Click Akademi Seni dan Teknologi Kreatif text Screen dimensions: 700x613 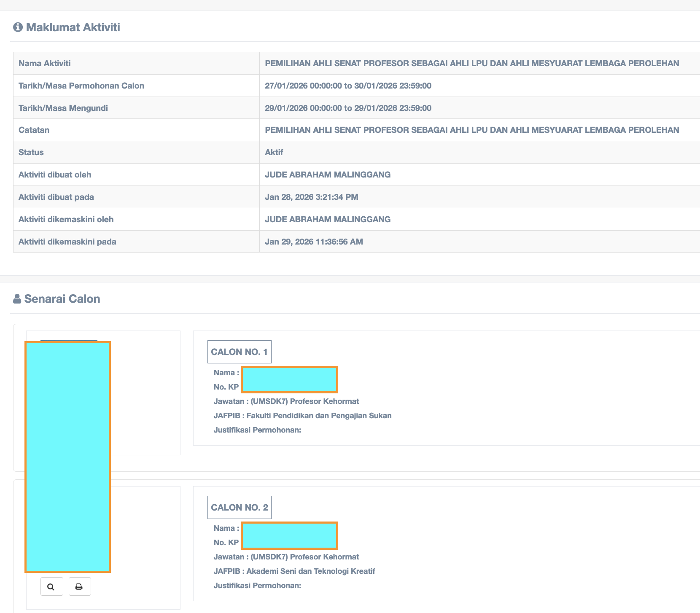coord(310,571)
